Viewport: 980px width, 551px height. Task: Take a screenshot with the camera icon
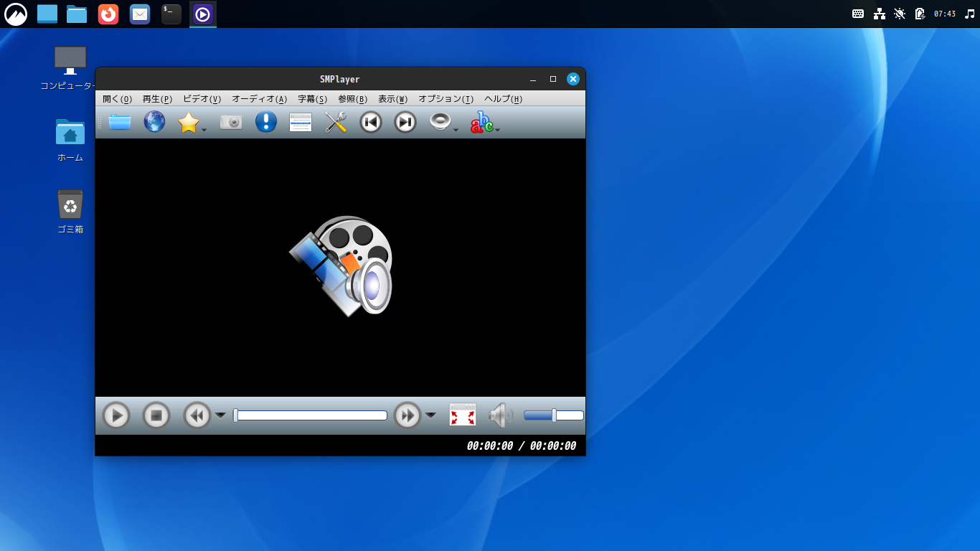[x=230, y=122]
